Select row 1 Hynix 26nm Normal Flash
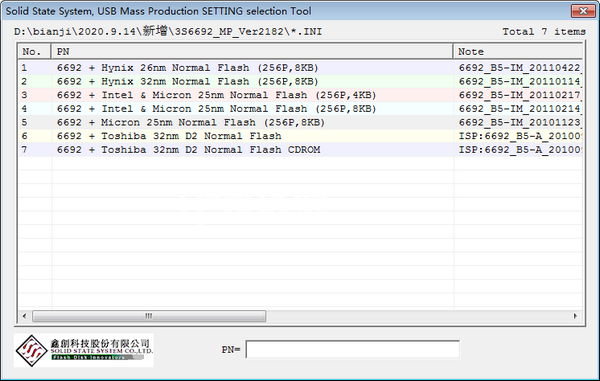 300,68
